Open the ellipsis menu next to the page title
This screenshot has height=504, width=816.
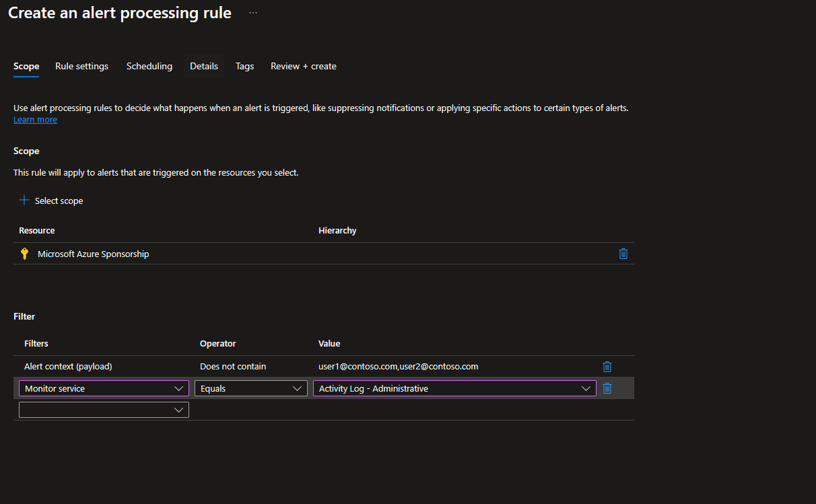(x=252, y=13)
